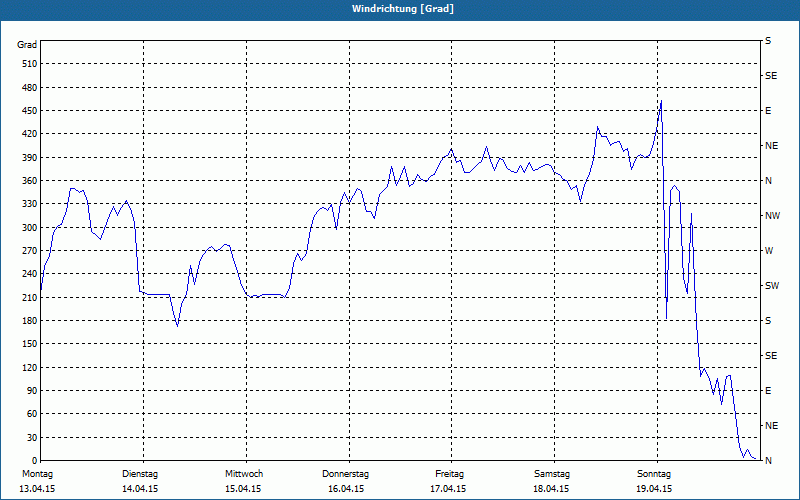
Task: Select compass label 'E' on the 90 gridline
Action: [768, 390]
